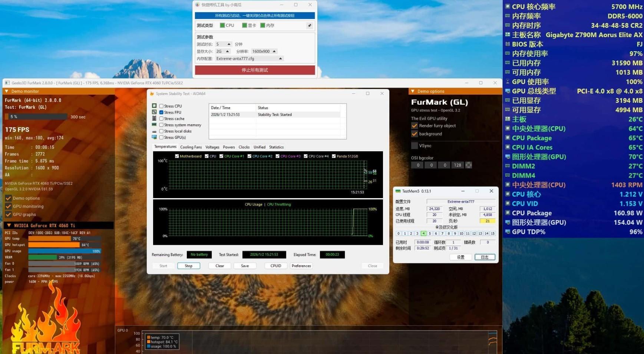Open the 1600x900 resolution dropdown

coord(274,52)
